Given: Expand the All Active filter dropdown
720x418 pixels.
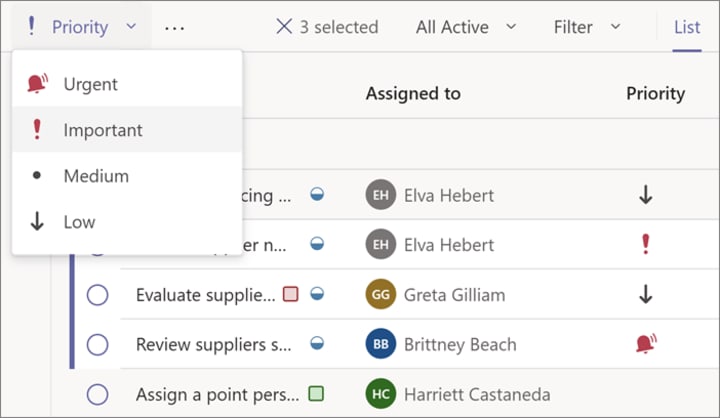Looking at the screenshot, I should click(466, 27).
